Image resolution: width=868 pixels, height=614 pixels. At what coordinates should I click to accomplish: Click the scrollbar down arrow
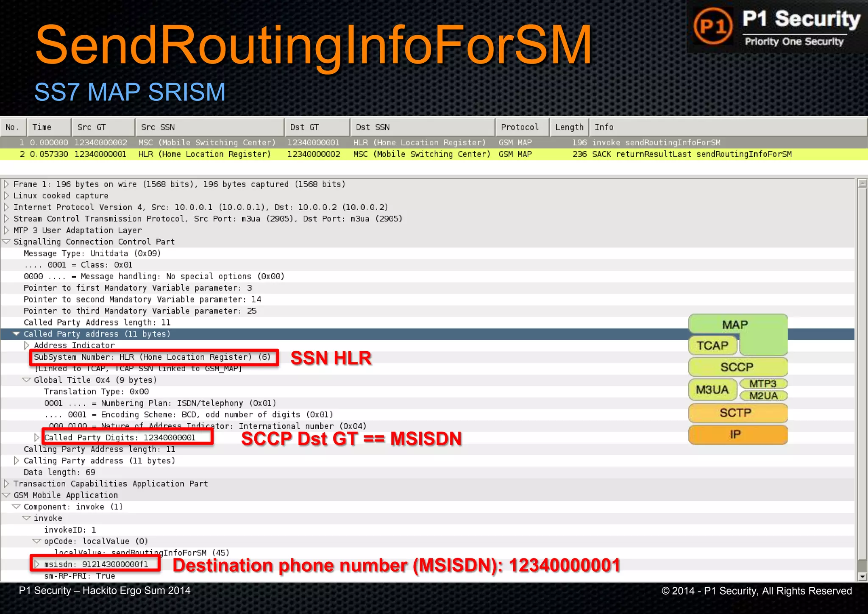[x=862, y=576]
